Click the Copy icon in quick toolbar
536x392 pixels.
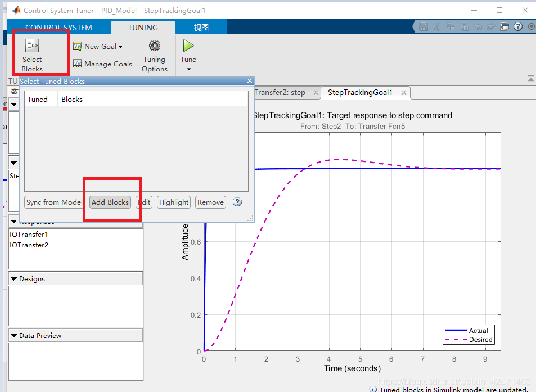pos(451,26)
